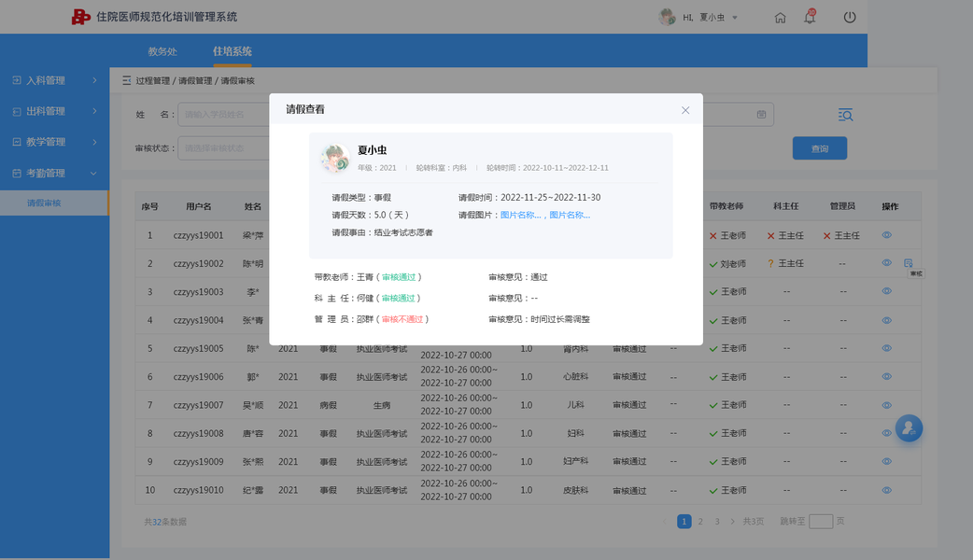Viewport: 973px width, 560px height.
Task: Click 审核不通过 status in dialog
Action: (x=402, y=319)
